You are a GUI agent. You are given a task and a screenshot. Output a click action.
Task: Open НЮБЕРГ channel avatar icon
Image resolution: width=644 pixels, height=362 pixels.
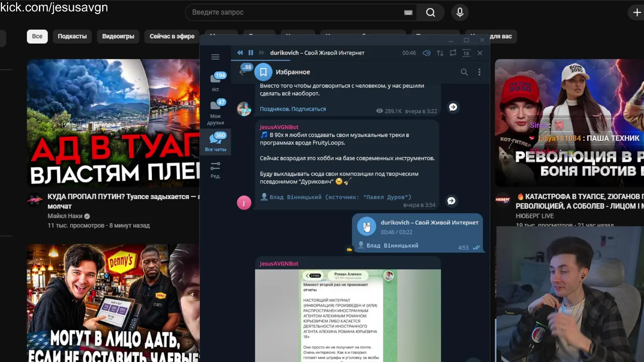point(503,200)
